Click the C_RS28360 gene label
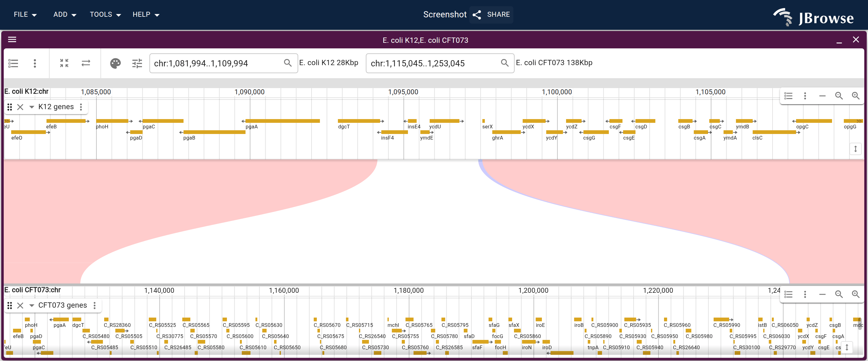The width and height of the screenshot is (868, 361). pos(117,325)
